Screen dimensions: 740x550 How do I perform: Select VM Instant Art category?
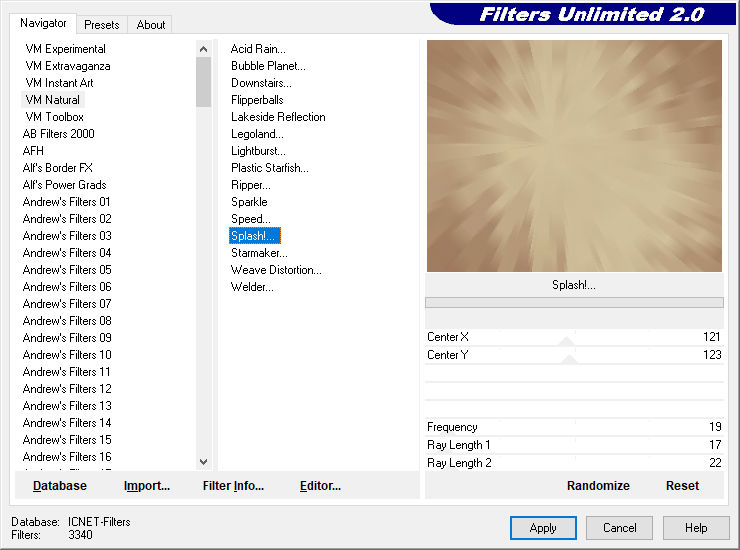(59, 83)
